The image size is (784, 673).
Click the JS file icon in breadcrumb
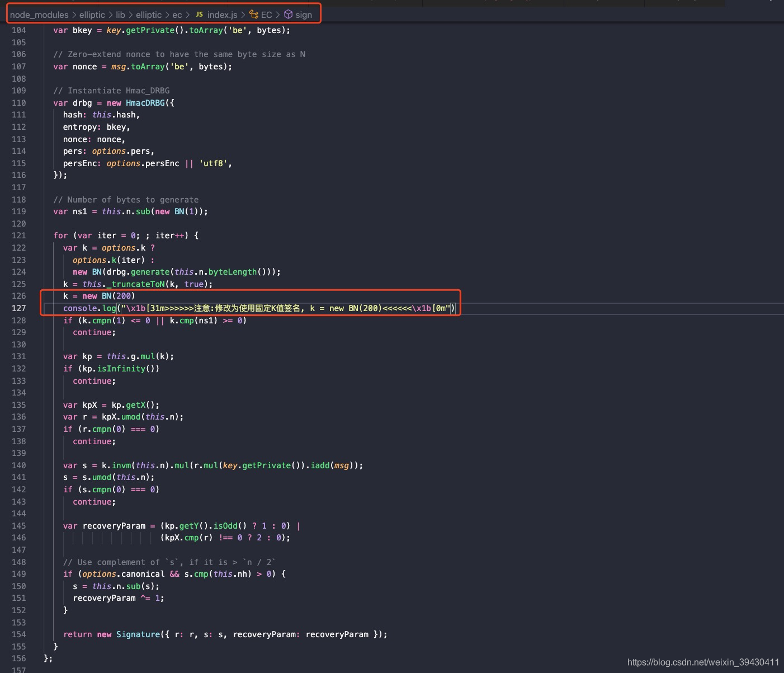[199, 15]
